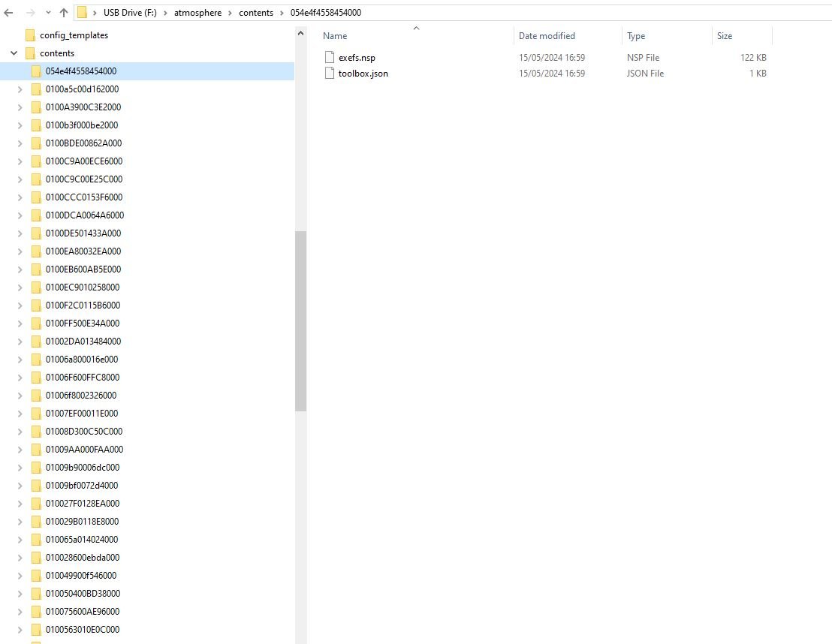Viewport: 832px width, 644px height.
Task: Click the Up one level arrow
Action: (x=64, y=13)
